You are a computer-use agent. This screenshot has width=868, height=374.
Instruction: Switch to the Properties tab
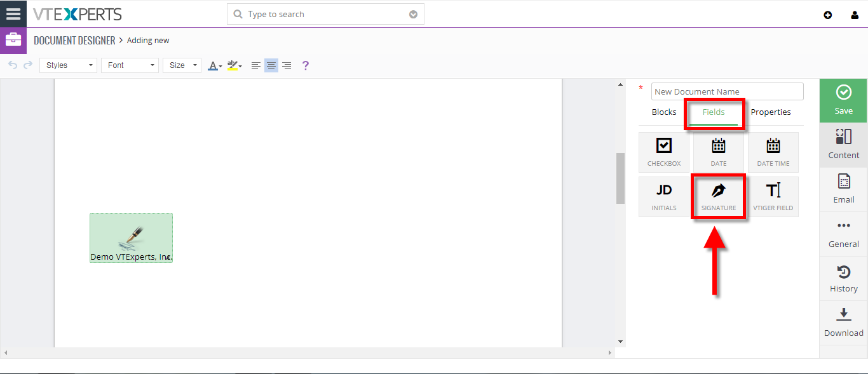[771, 112]
